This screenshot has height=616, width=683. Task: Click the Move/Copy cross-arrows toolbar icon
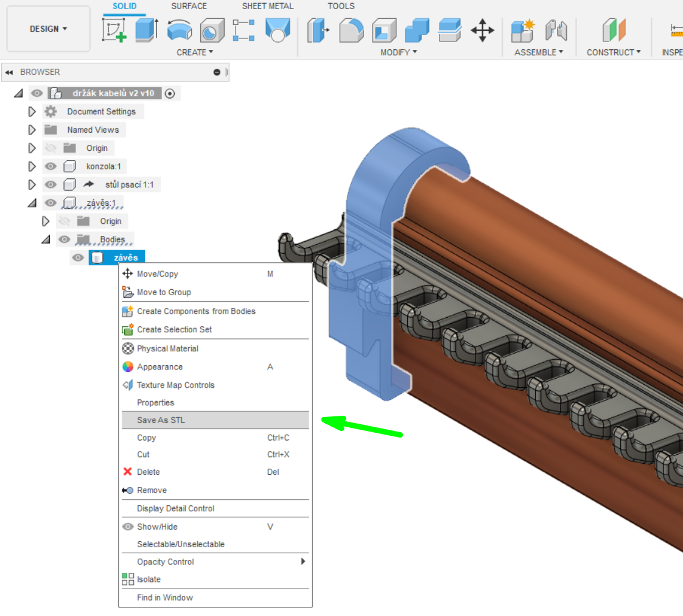pyautogui.click(x=482, y=30)
